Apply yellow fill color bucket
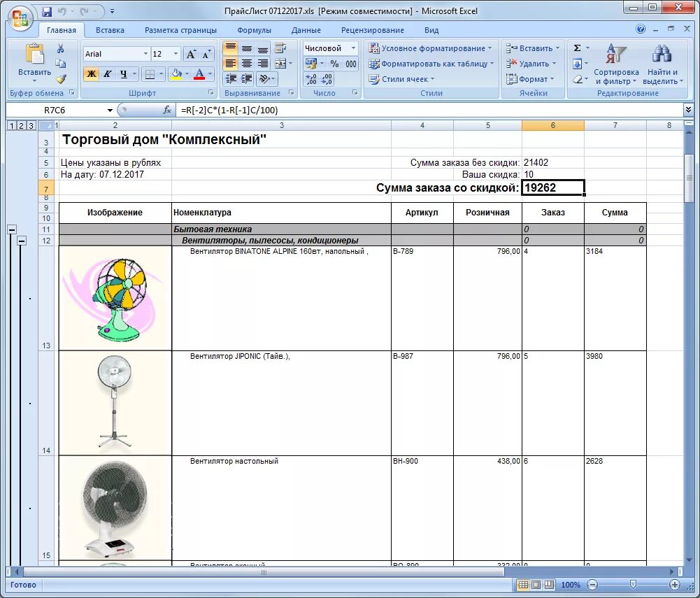The image size is (700, 598). [x=176, y=73]
